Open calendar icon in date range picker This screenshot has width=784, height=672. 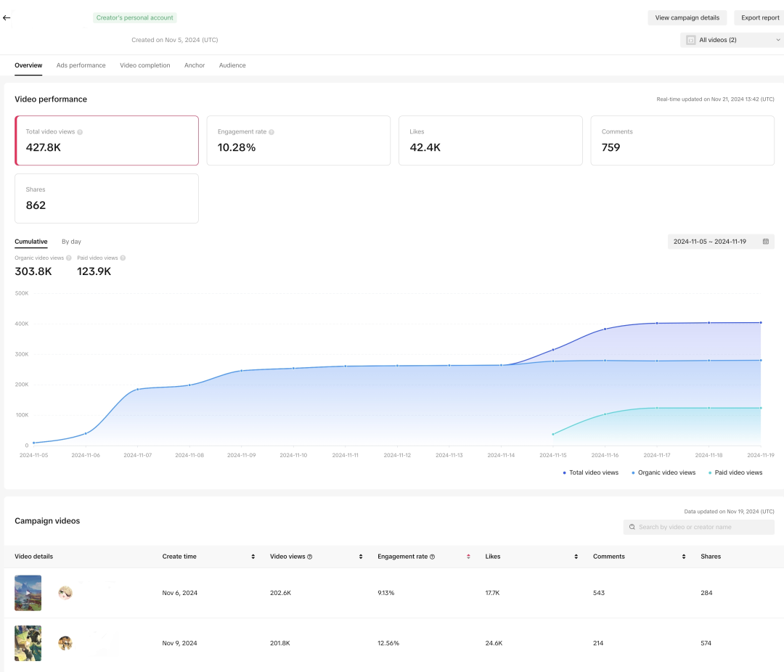pos(766,242)
